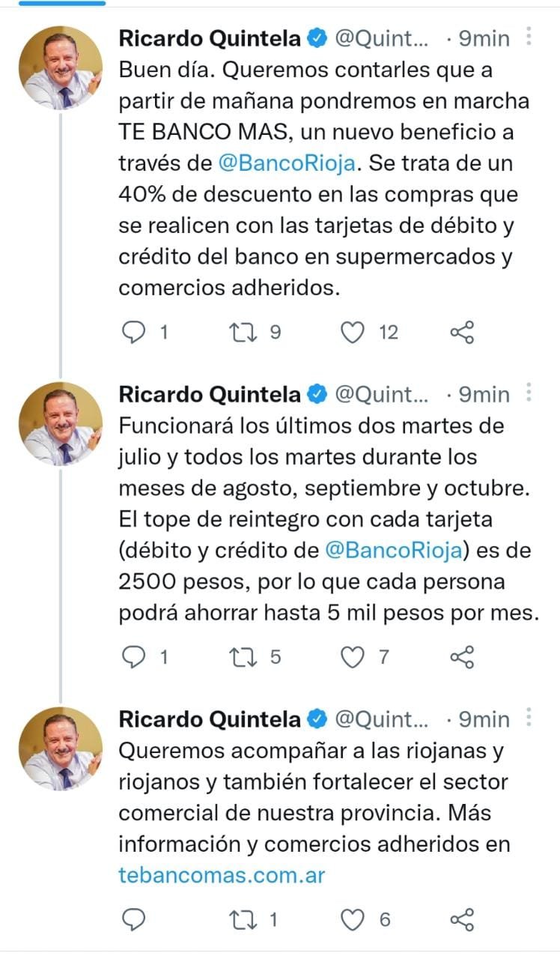This screenshot has height=959, width=560.
Task: Reply to the TE BANCO MAS announcement tweet
Action: click(x=133, y=332)
